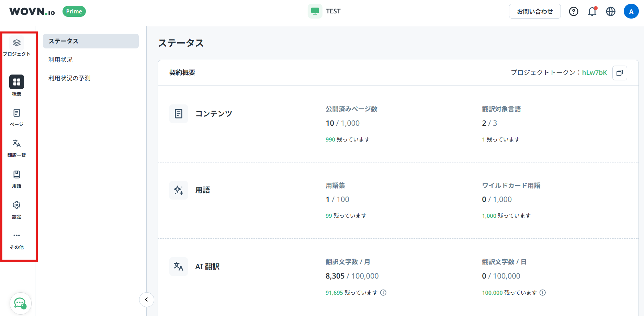The height and width of the screenshot is (316, 644).
Task: Open the Pages (ページ) sidebar icon
Action: (x=16, y=113)
